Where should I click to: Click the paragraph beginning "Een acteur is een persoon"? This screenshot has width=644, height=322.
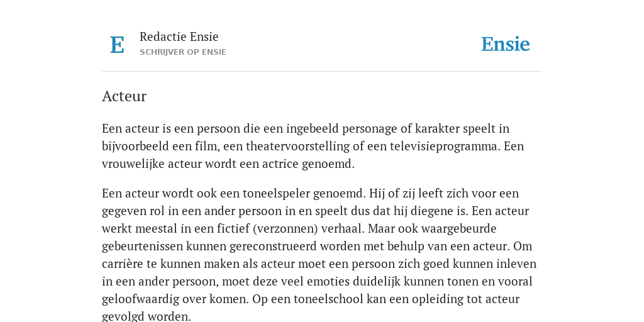(313, 146)
